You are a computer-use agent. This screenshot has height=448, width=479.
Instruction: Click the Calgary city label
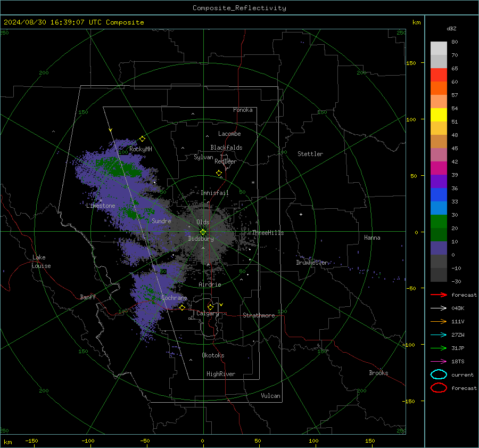208,313
